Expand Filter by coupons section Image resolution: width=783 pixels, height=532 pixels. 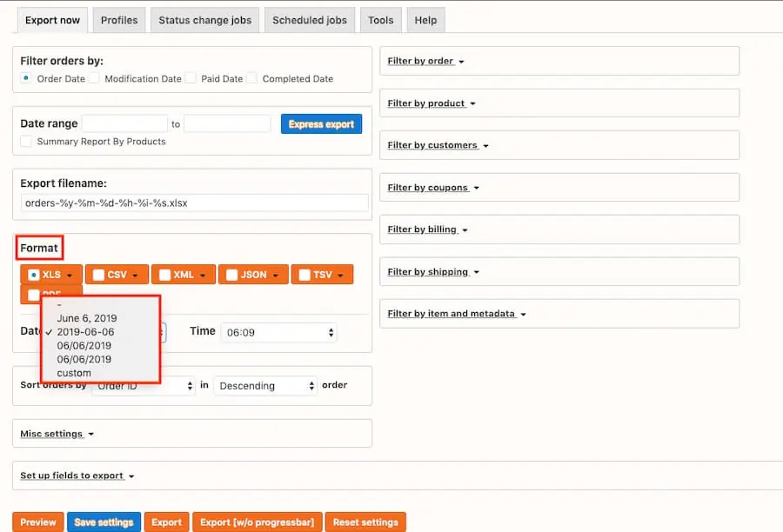(433, 188)
